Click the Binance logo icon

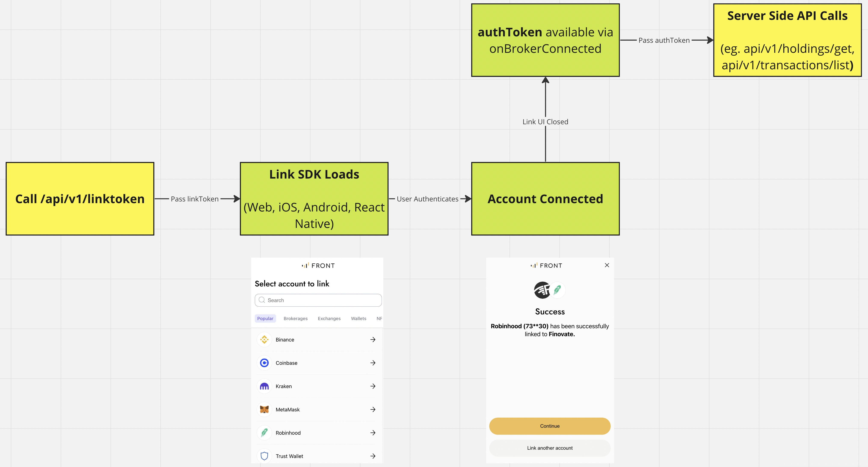pyautogui.click(x=264, y=340)
